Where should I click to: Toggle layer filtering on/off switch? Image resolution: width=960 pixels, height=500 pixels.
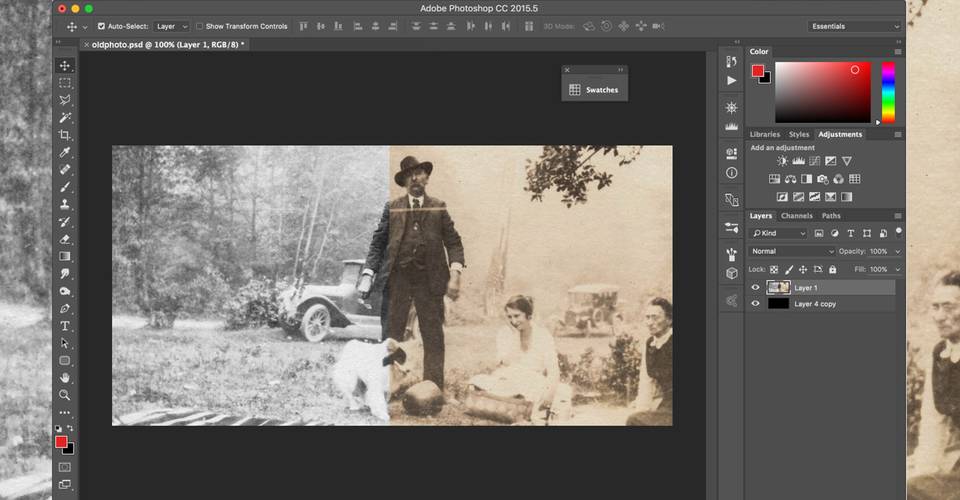coord(898,231)
